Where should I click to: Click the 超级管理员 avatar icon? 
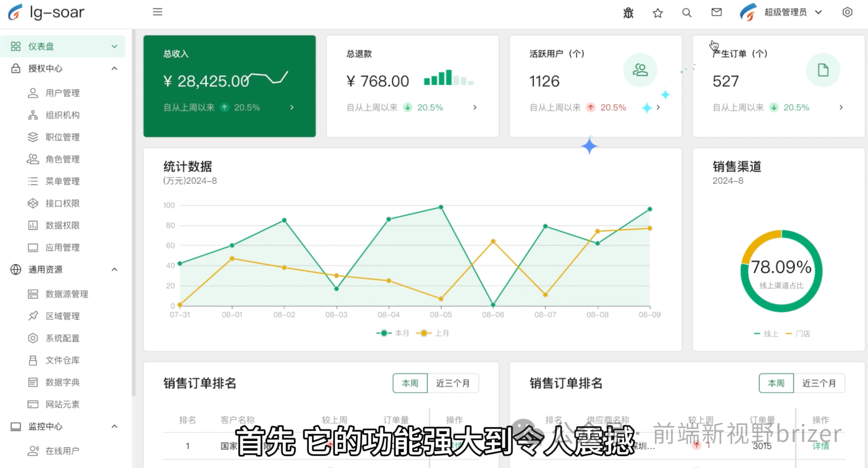748,12
